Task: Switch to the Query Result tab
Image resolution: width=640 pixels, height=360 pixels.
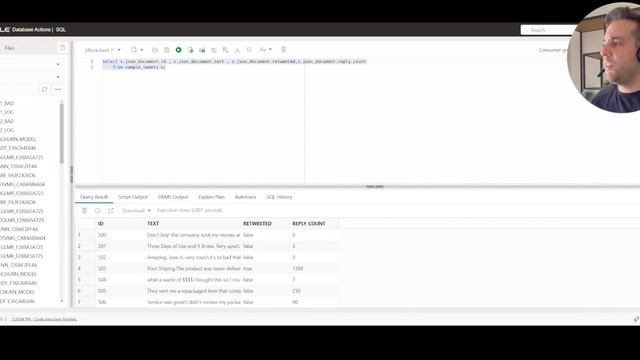Action: [x=94, y=197]
